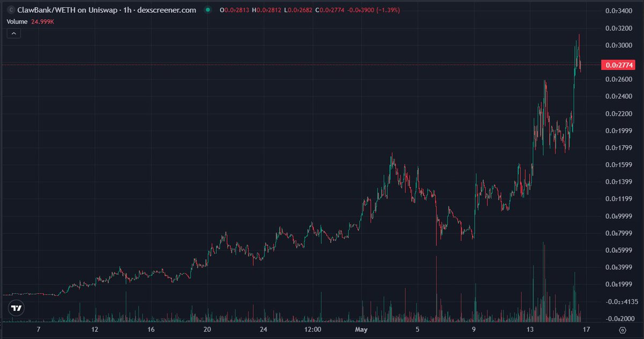Click the 0.0₈1999 price axis label
This screenshot has height=339, width=644.
pyautogui.click(x=620, y=285)
